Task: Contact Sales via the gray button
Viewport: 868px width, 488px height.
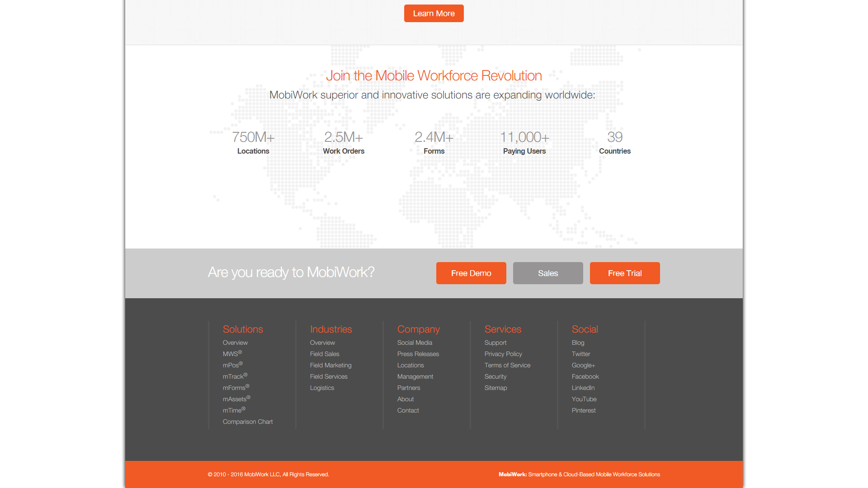Action: pyautogui.click(x=548, y=273)
